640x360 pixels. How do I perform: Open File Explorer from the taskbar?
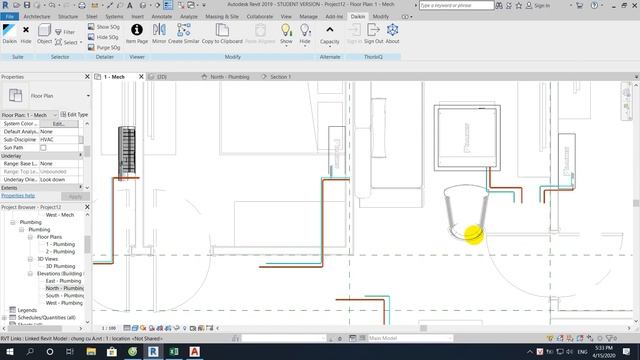click(91, 352)
